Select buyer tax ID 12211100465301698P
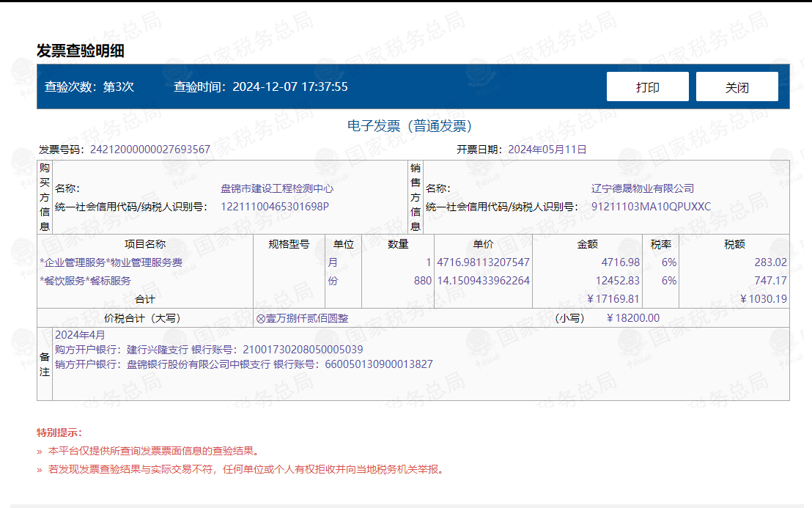This screenshot has height=508, width=812. tap(275, 207)
